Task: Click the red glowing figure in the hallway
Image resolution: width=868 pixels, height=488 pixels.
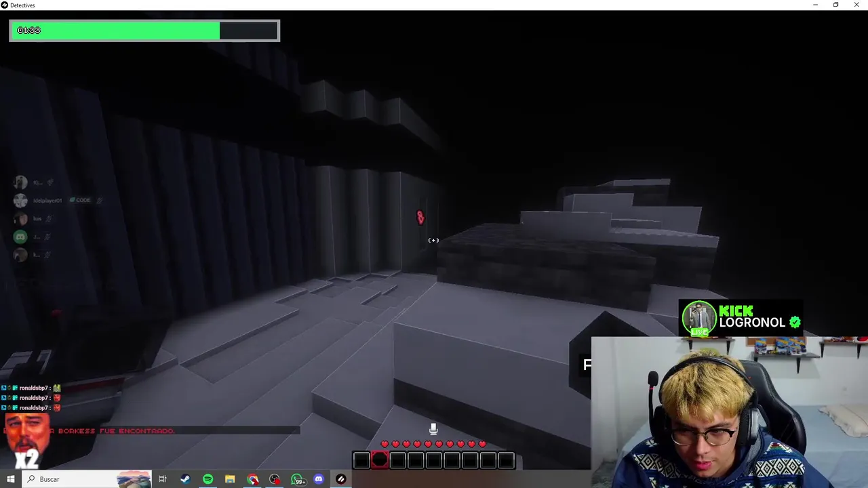Action: click(x=420, y=218)
